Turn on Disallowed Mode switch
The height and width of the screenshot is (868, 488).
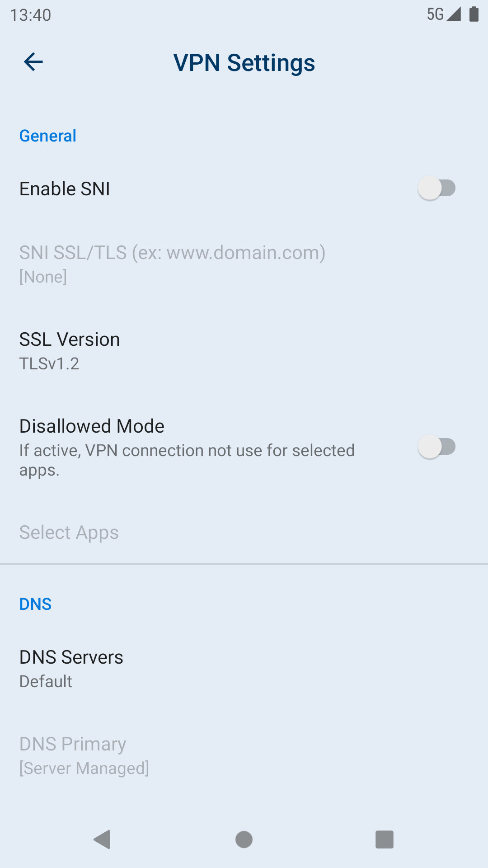(x=436, y=447)
